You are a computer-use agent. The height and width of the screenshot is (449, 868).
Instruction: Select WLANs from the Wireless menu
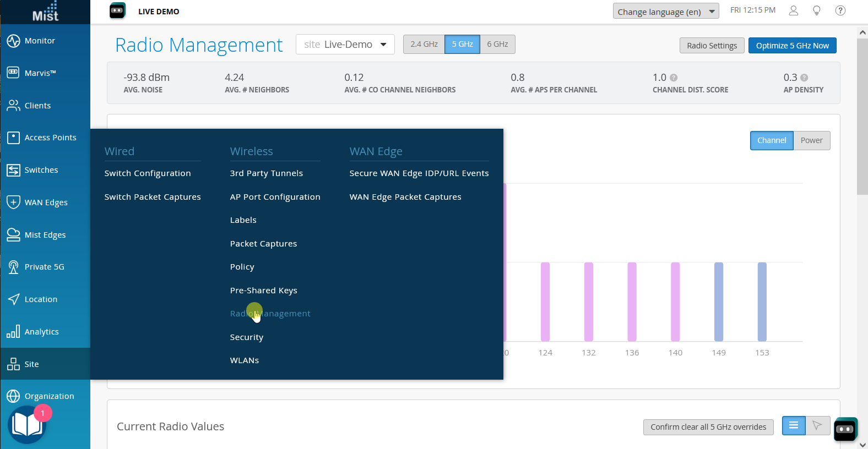click(244, 360)
